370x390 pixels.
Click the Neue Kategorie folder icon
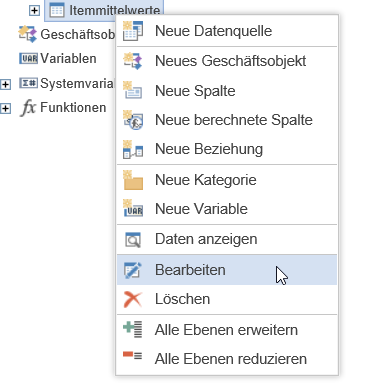[133, 180]
